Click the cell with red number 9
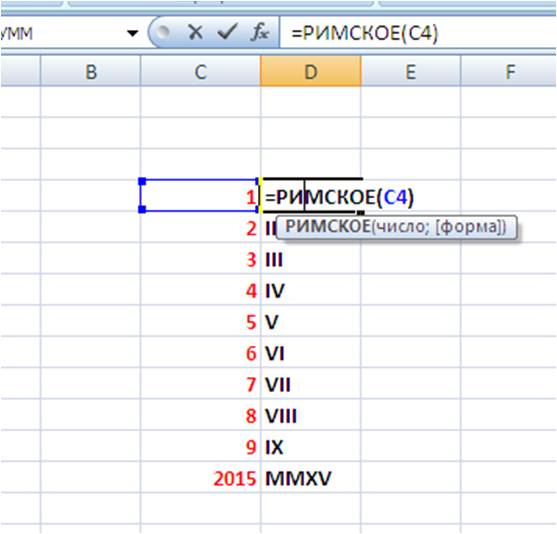557x534 pixels. (x=200, y=446)
